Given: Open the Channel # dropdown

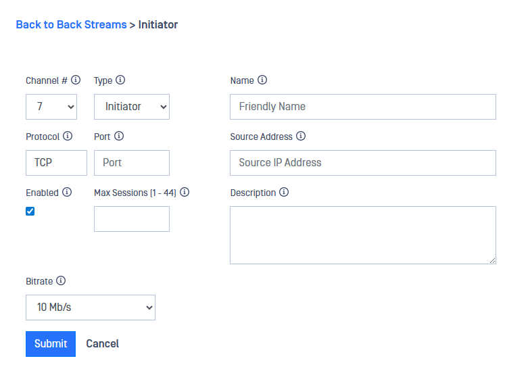Looking at the screenshot, I should [x=51, y=107].
